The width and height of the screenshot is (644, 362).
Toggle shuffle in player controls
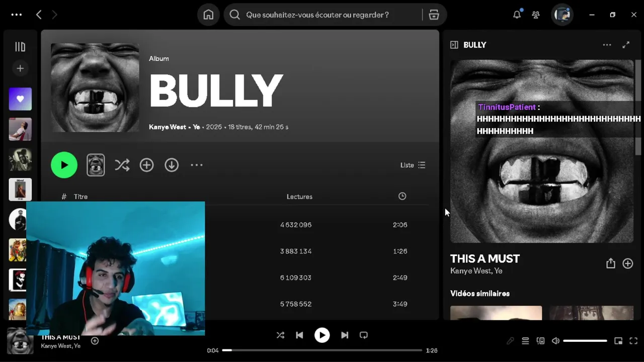point(280,335)
